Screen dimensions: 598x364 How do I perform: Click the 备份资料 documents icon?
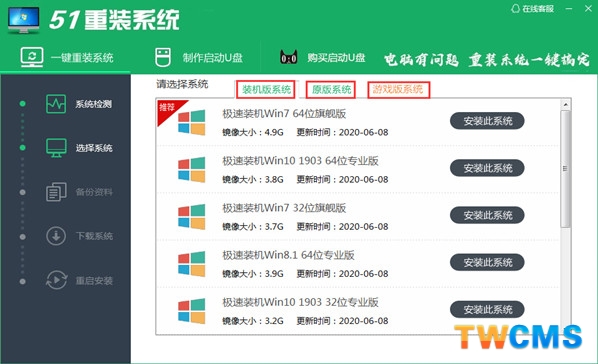pos(56,192)
